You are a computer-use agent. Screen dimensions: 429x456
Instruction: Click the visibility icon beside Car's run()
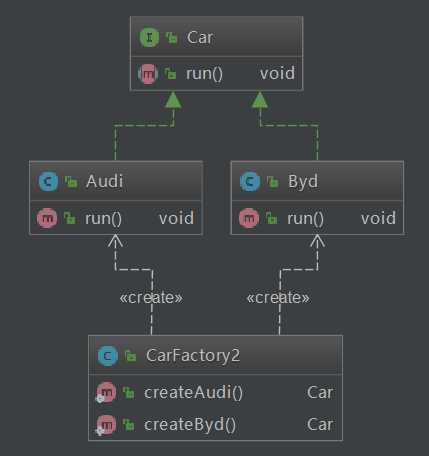170,73
